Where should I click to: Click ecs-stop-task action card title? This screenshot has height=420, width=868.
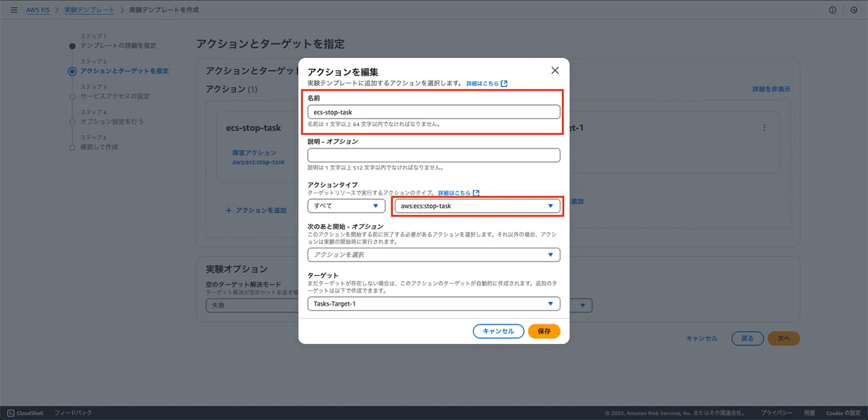click(253, 128)
